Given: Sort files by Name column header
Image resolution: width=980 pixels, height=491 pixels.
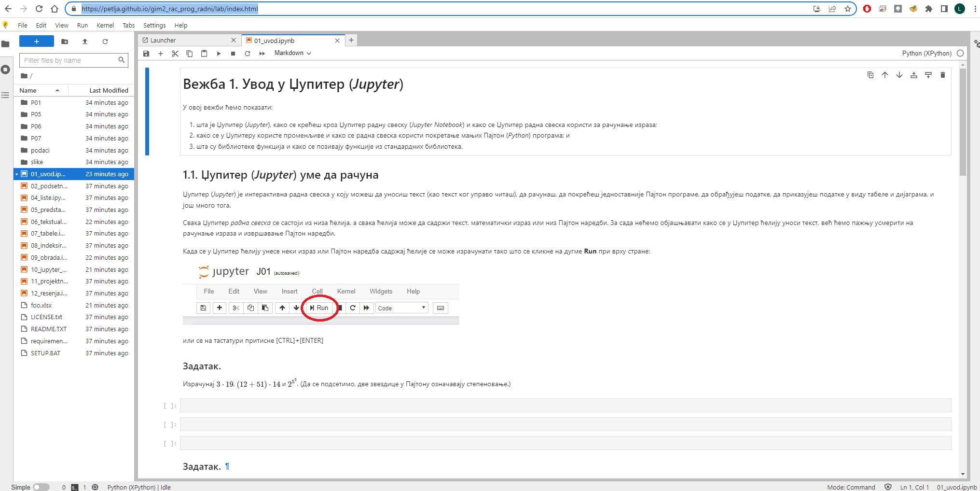Looking at the screenshot, I should coord(28,90).
